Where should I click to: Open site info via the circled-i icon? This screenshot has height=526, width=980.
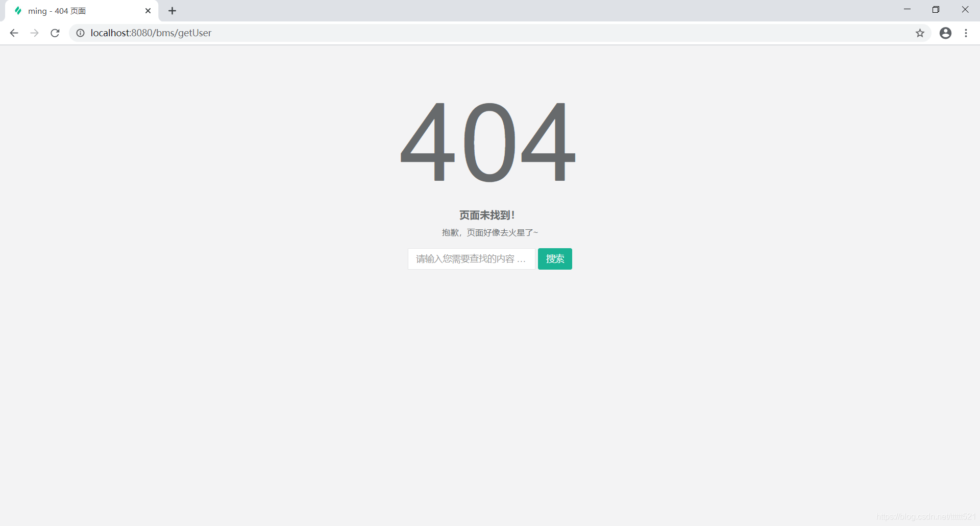coord(80,33)
